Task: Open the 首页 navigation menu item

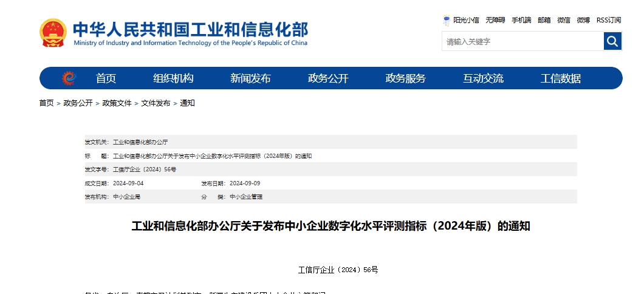Action: click(106, 78)
